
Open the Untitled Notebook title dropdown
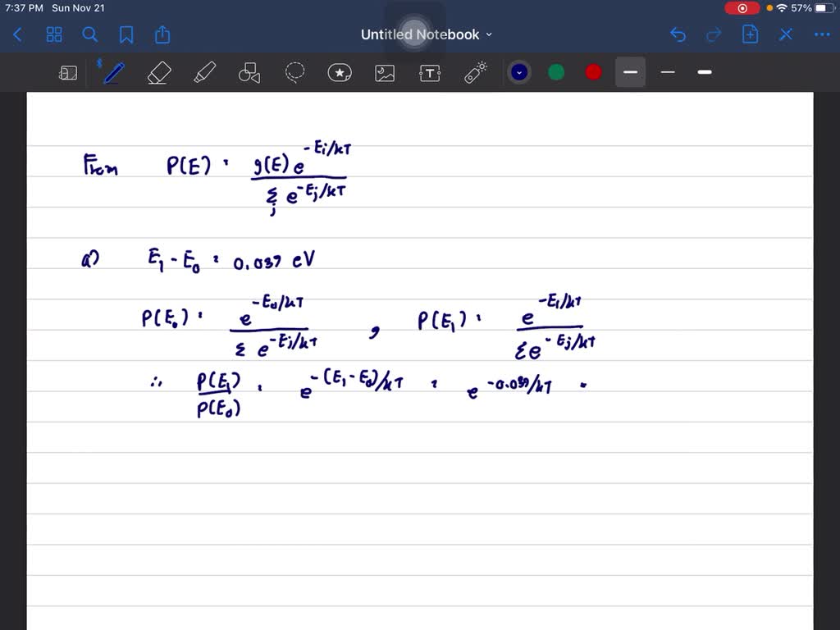click(488, 34)
